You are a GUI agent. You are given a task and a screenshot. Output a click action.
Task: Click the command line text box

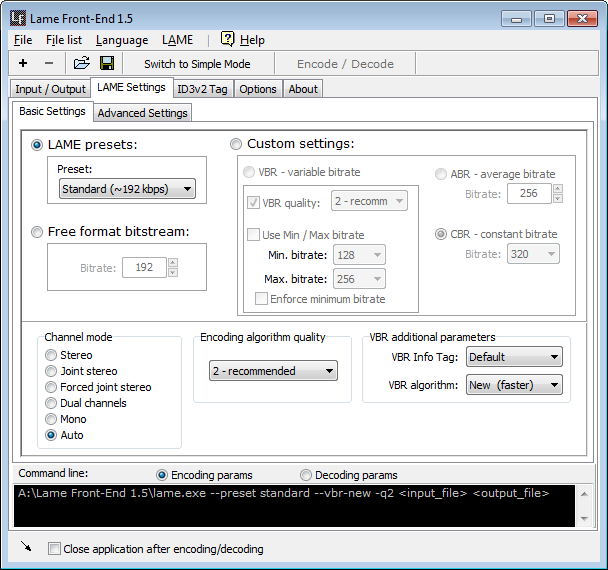pyautogui.click(x=294, y=506)
